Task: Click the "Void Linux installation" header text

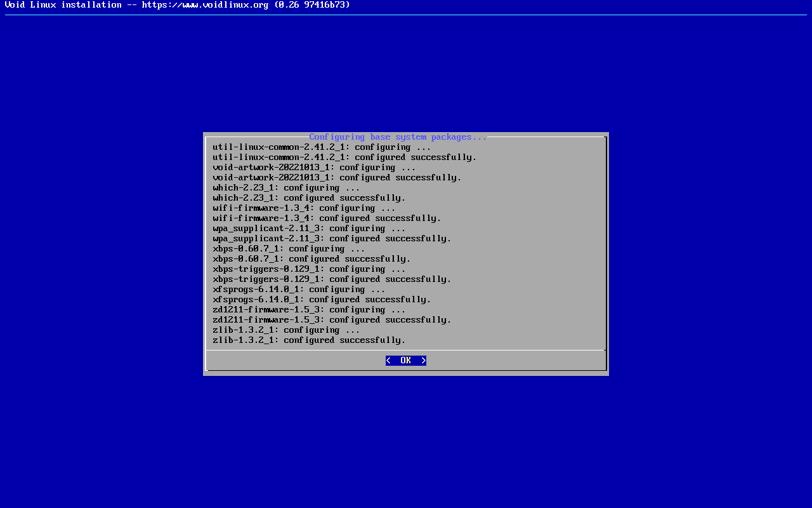Action: [x=63, y=5]
